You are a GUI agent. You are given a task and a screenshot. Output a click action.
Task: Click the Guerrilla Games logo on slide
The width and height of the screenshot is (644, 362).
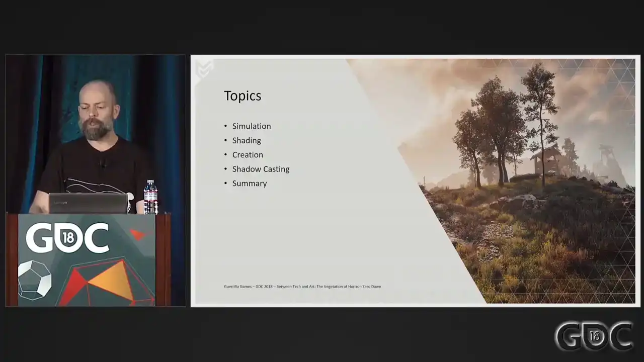204,69
